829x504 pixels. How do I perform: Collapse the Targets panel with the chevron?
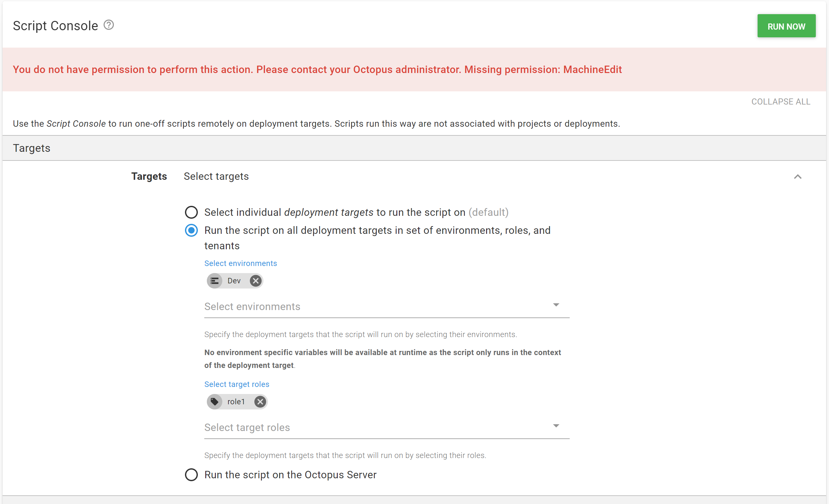click(x=798, y=177)
